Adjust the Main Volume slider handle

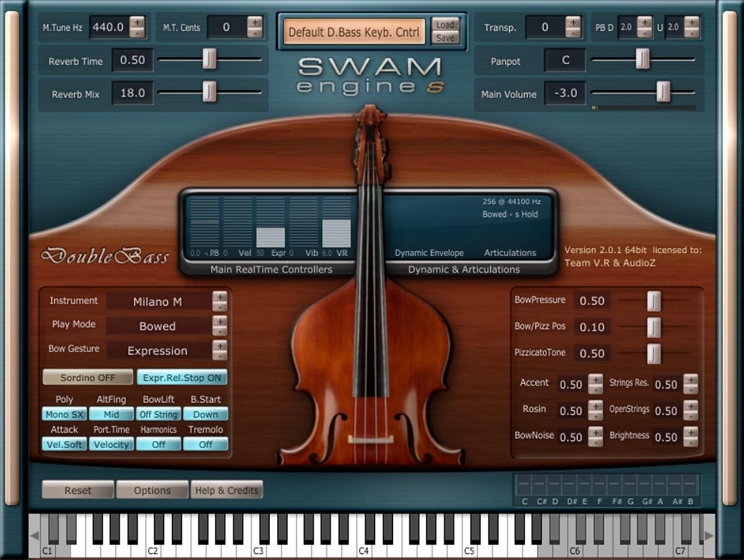663,92
